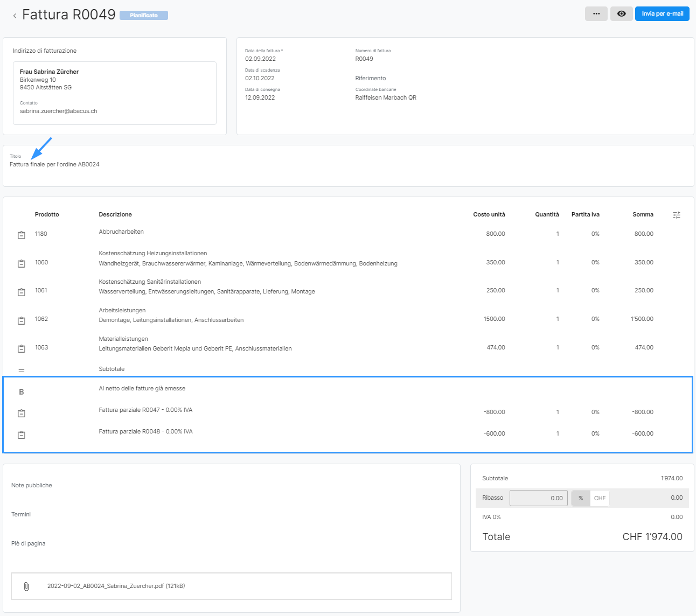Viewport: 696px width, 616px height.
Task: Click the back arrow beside Fattura R0049
Action: tap(15, 16)
